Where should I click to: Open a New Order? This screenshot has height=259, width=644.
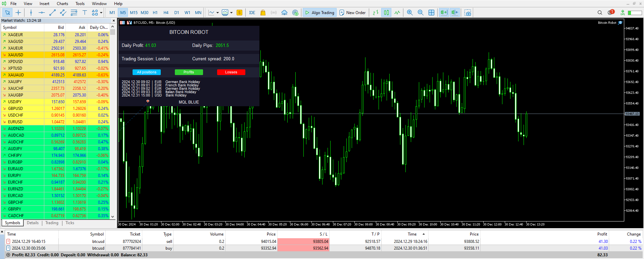click(x=352, y=13)
